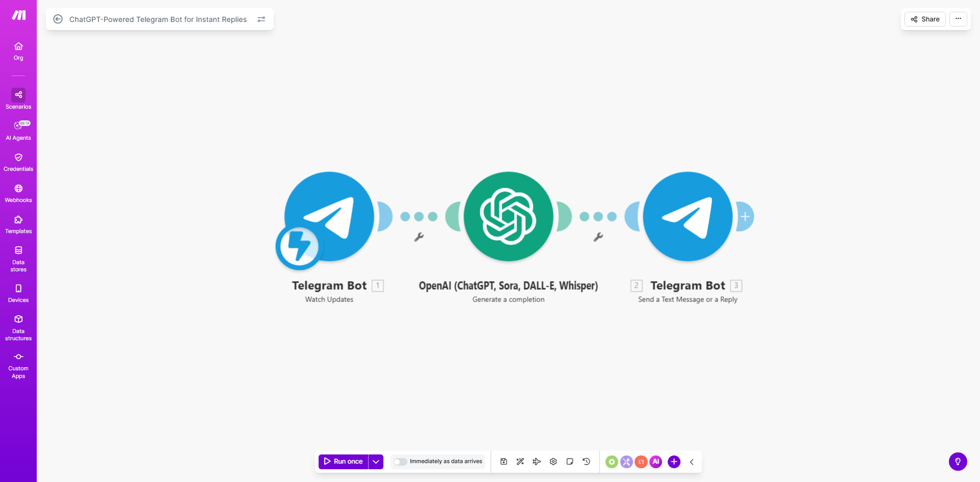Open the AI tools icon in the toolbar
Viewport: 980px width, 482px height.
coord(656,462)
